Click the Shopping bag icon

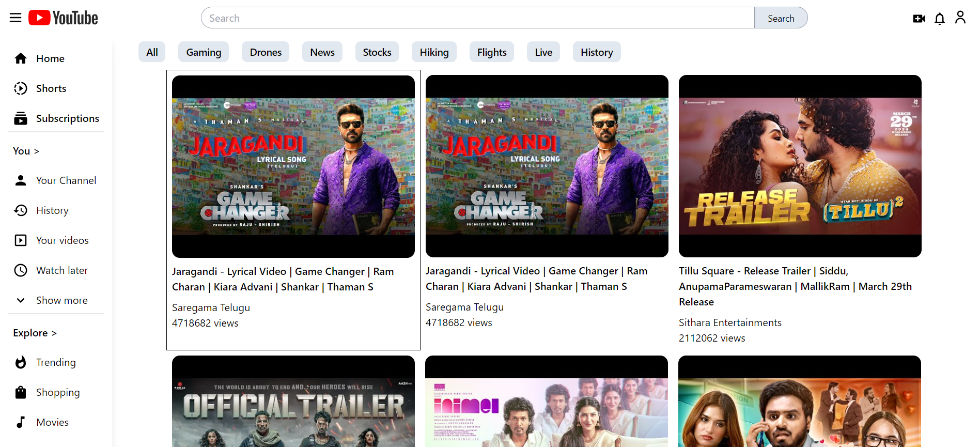pos(21,392)
